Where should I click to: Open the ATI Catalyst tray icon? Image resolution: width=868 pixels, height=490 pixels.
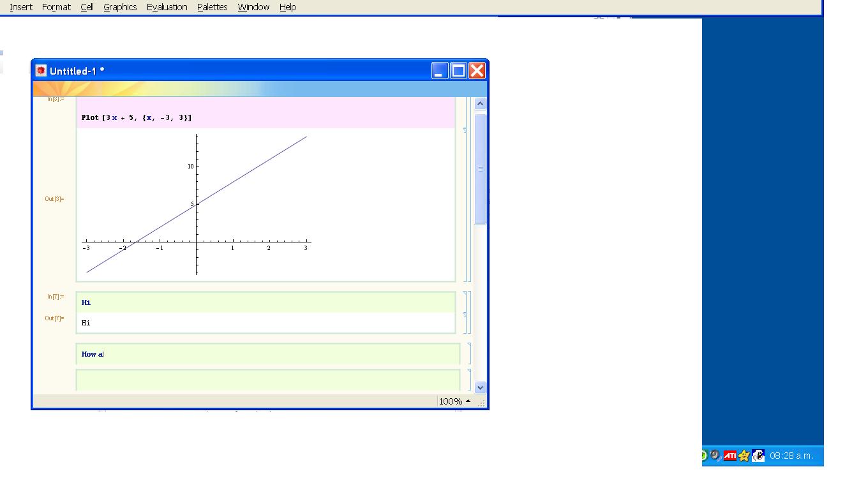point(730,456)
